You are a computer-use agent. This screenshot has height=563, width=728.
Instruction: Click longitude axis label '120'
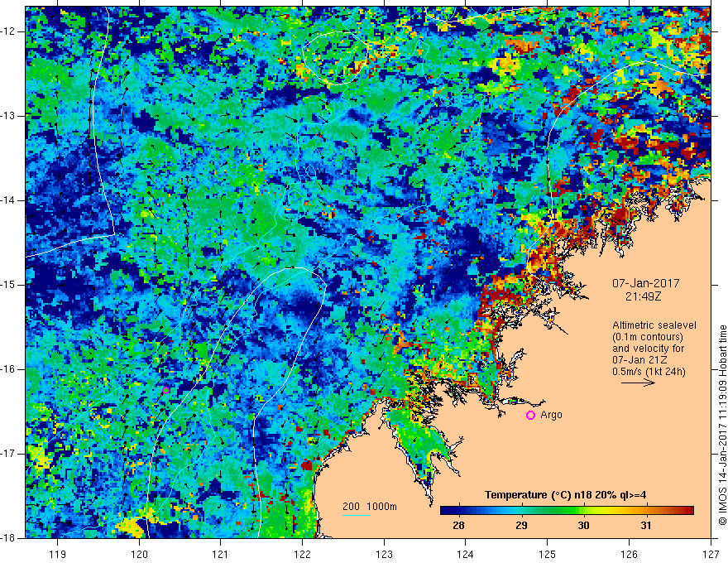pyautogui.click(x=139, y=554)
